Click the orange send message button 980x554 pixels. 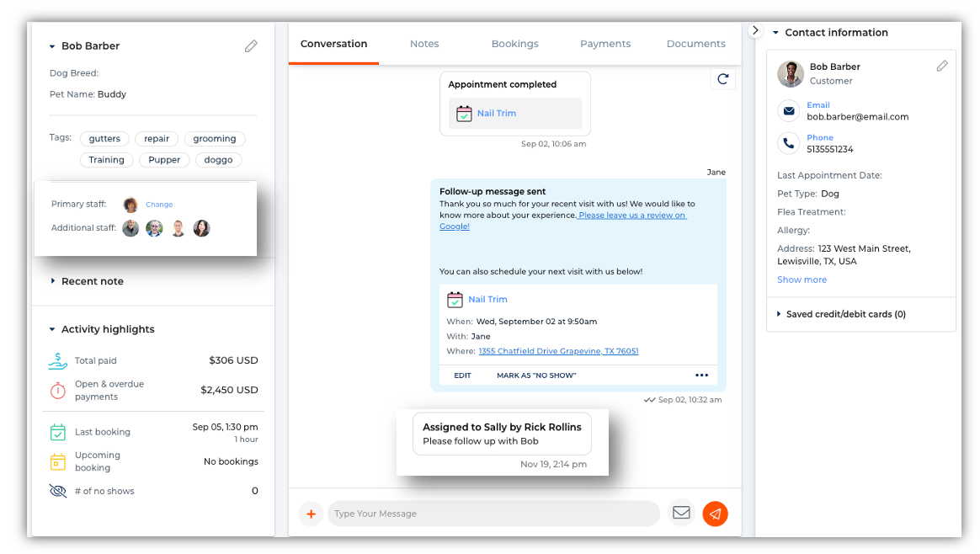(x=715, y=514)
